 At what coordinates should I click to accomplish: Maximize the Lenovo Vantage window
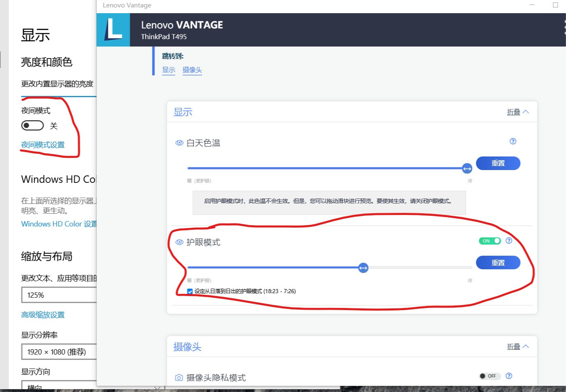click(x=555, y=5)
